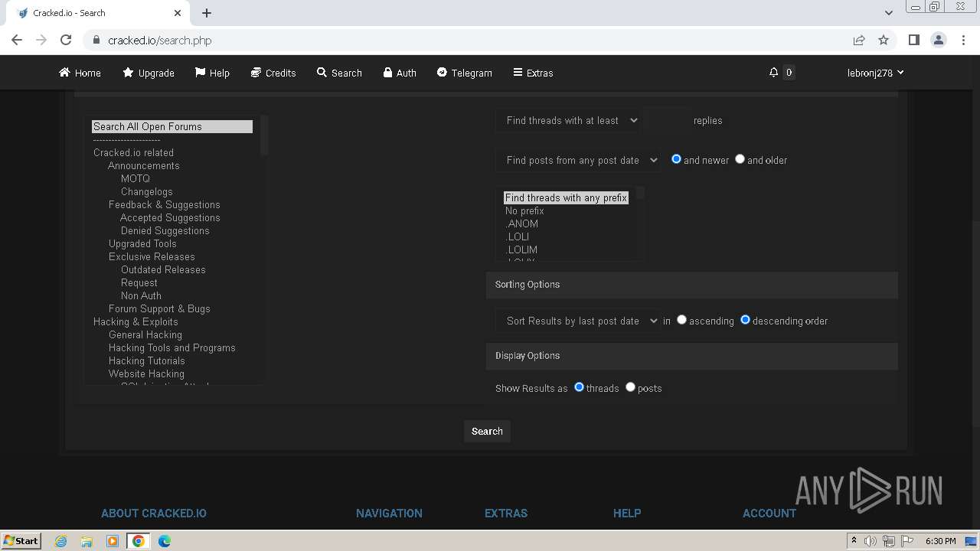Select 'Search All Open Forums' in forum list

click(172, 127)
